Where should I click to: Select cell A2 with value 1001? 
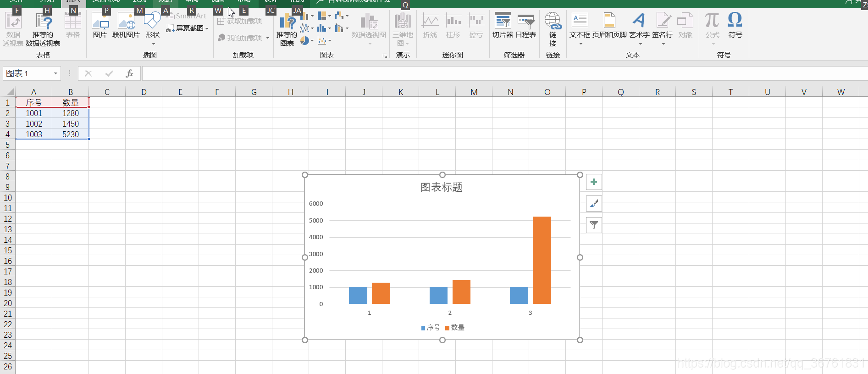[33, 113]
